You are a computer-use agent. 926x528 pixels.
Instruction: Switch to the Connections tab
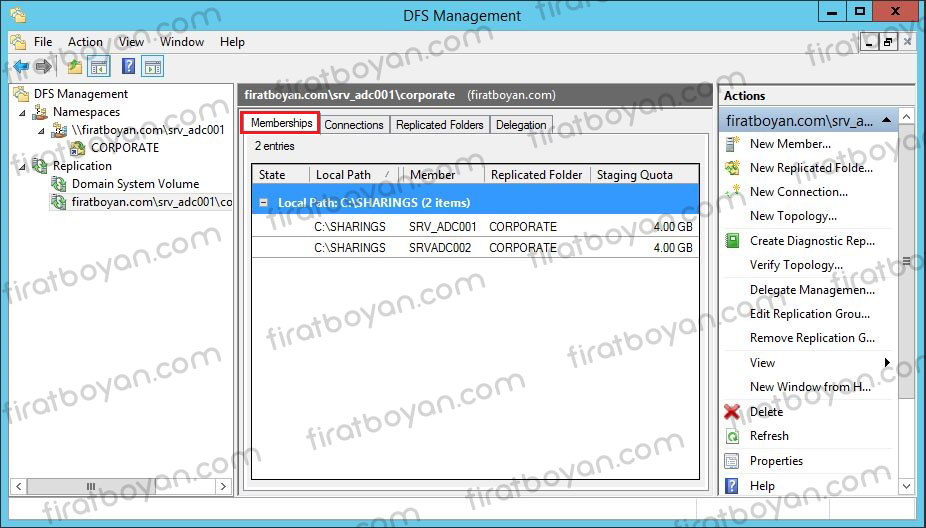[354, 125]
